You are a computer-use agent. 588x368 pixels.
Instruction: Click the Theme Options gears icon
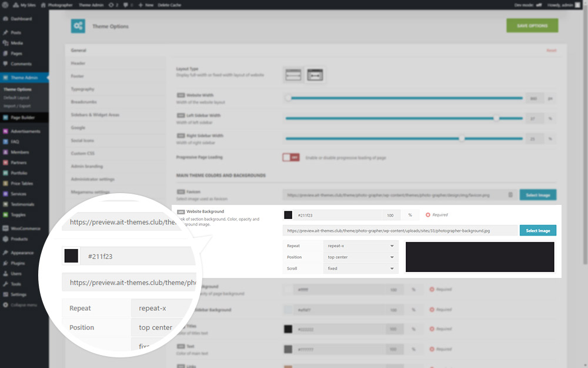click(78, 26)
